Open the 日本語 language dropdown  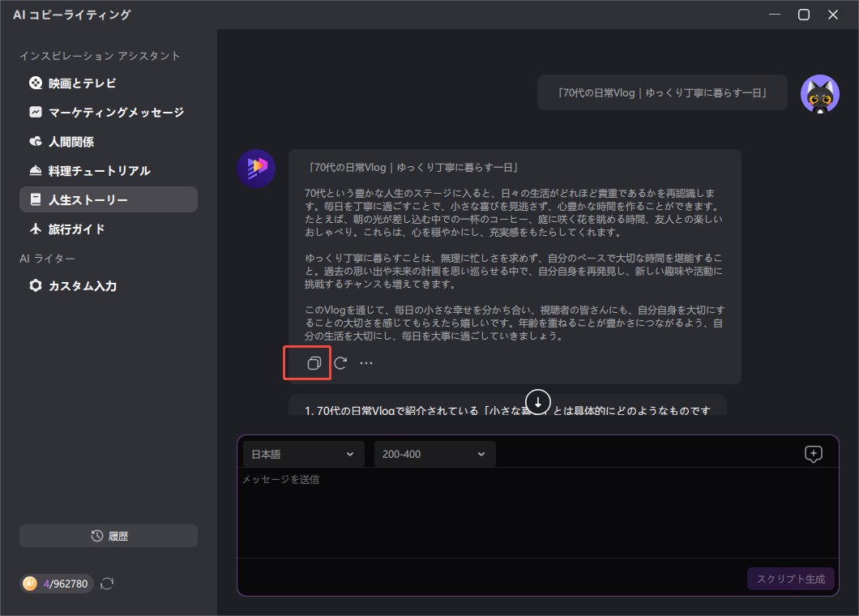click(302, 453)
